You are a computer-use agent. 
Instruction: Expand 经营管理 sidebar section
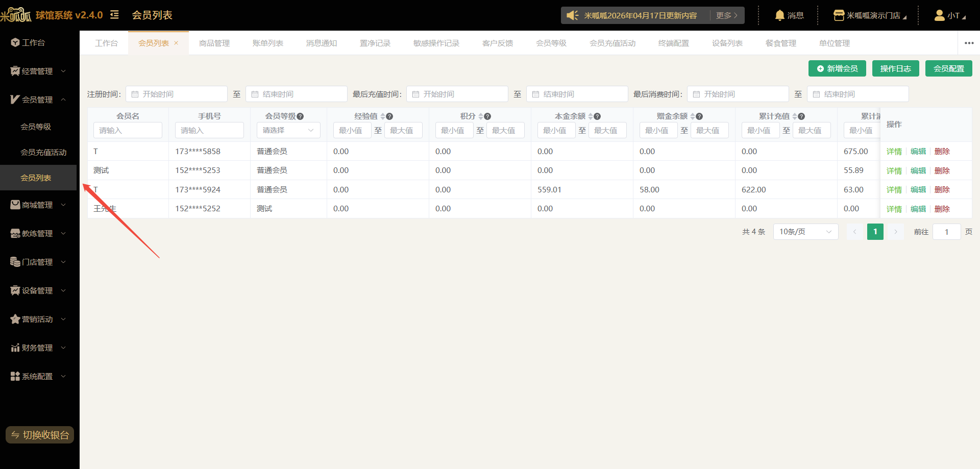coord(38,71)
